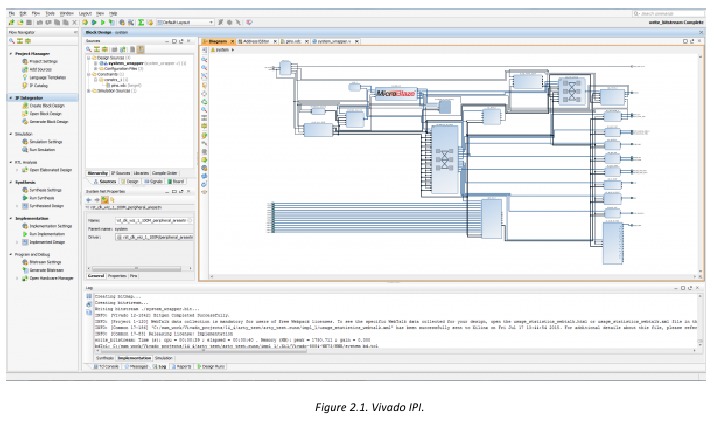Click the net properties horizontal scrollbar
The height and width of the screenshot is (428, 714).
[137, 269]
